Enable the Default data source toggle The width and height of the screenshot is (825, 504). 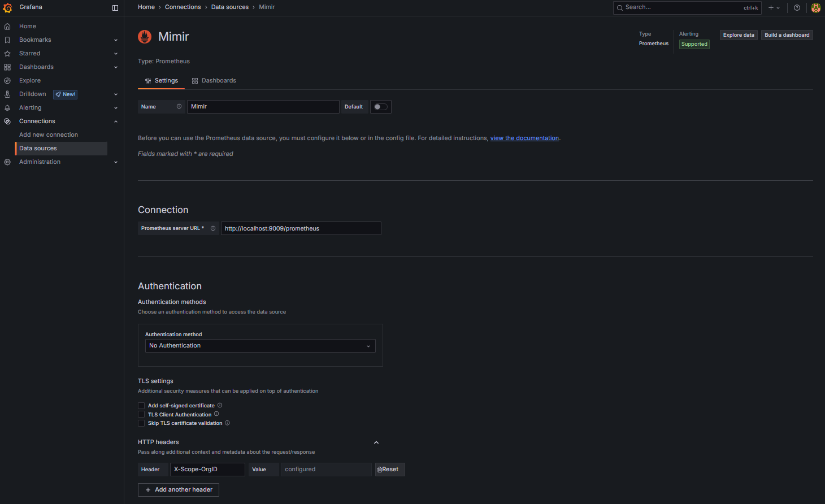point(380,106)
